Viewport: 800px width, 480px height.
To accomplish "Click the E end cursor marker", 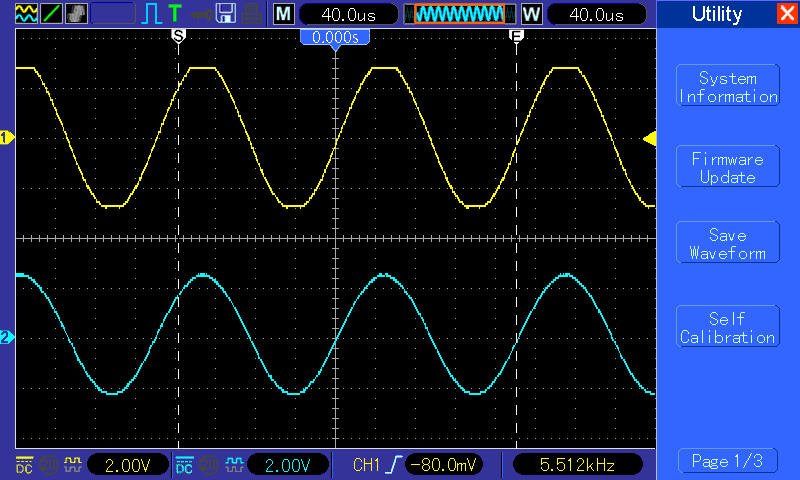I will (516, 36).
